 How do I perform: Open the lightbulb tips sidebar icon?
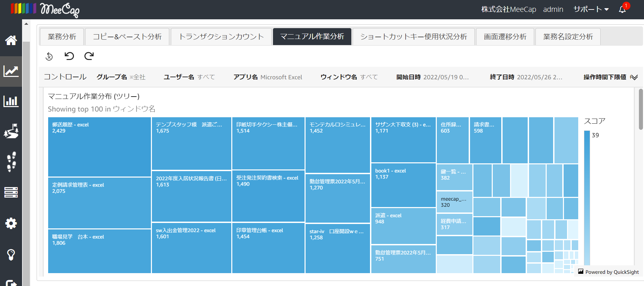click(x=11, y=254)
